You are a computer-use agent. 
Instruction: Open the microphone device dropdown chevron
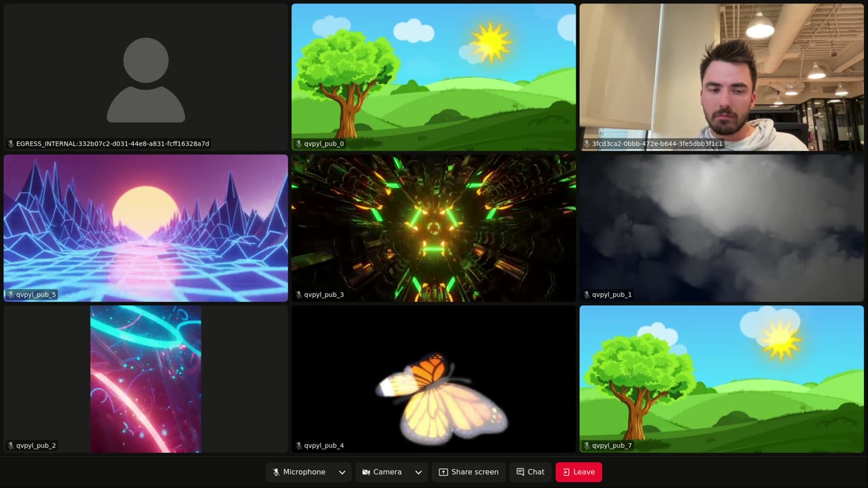[x=342, y=472]
